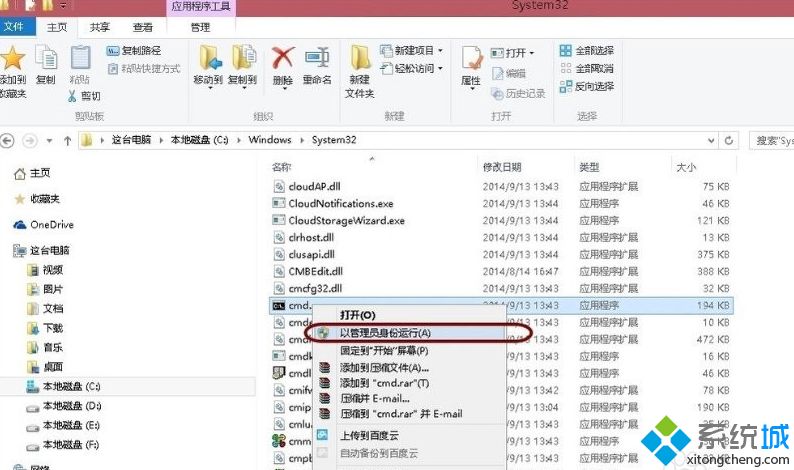Click Select all (全部选择) button
794x470 pixels.
[x=586, y=51]
